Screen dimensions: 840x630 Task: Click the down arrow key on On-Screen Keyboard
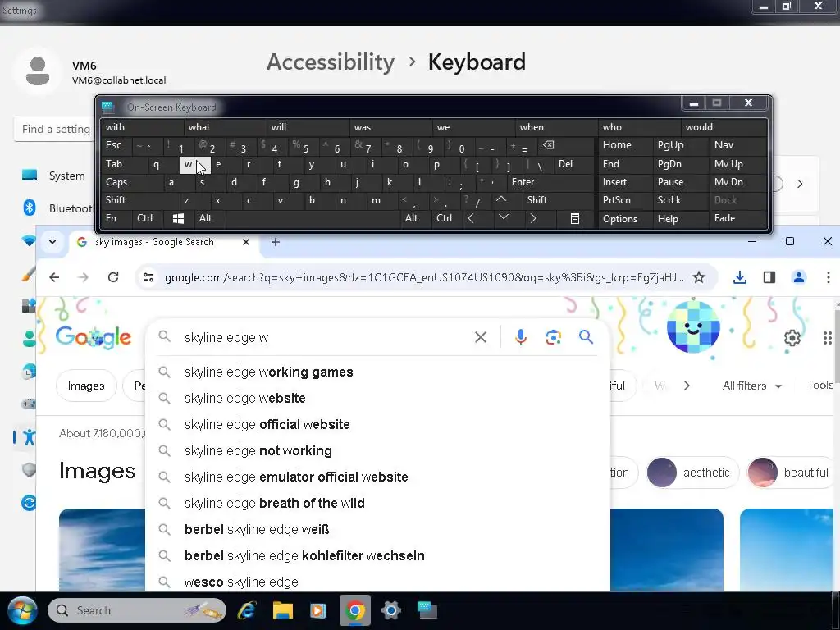(x=503, y=217)
